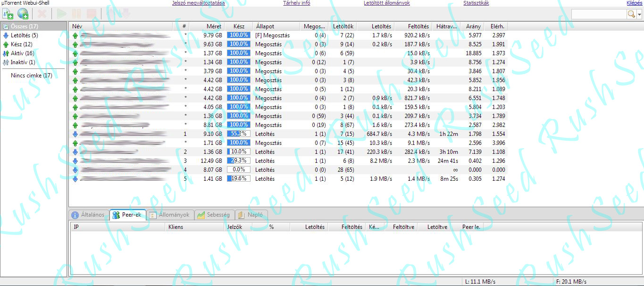Click the 55.2% progress bar
Screen dimensions: 644x286
click(x=238, y=134)
